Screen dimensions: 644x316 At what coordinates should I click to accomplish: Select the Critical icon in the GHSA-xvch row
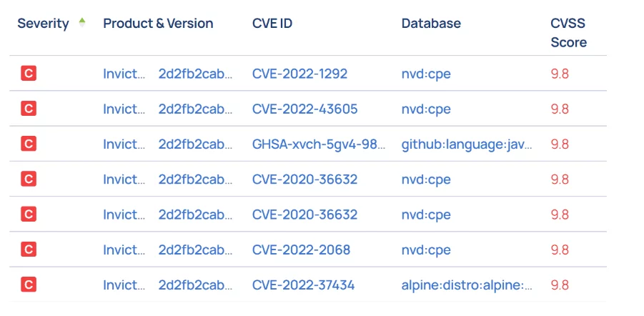[29, 144]
